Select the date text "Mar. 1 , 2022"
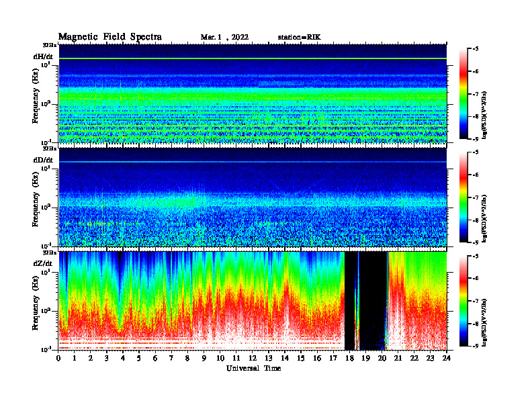 [x=224, y=38]
